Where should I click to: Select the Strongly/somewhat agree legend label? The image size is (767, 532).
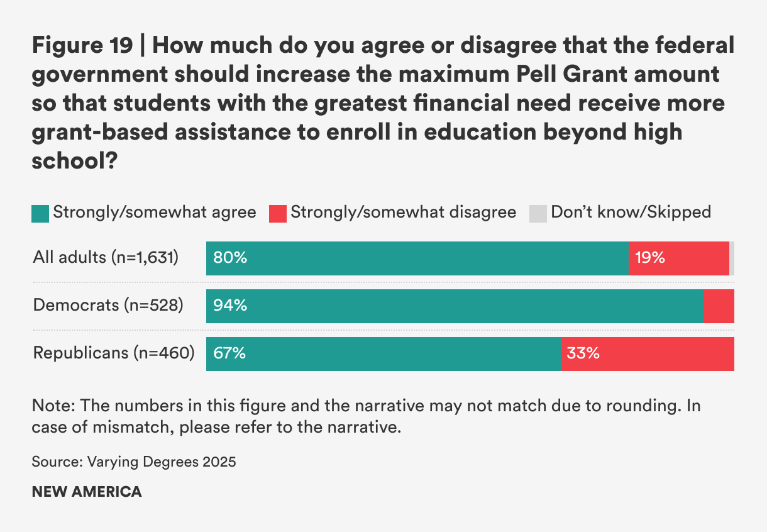tap(155, 213)
